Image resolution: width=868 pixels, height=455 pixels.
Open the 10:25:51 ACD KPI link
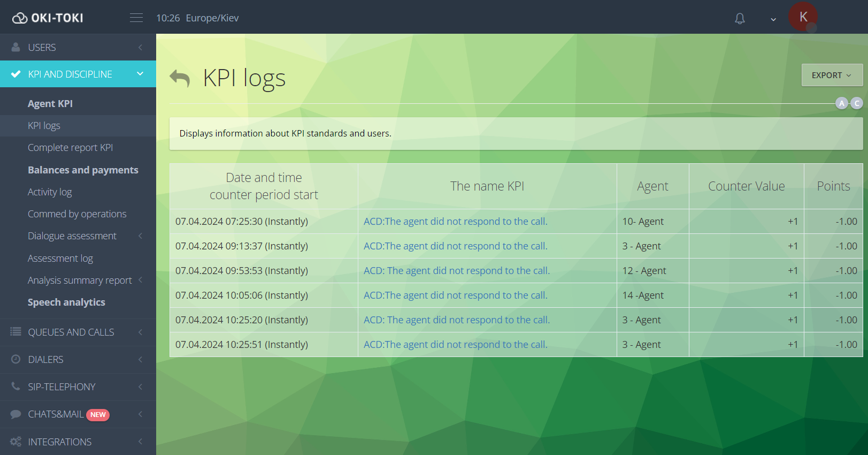(455, 345)
